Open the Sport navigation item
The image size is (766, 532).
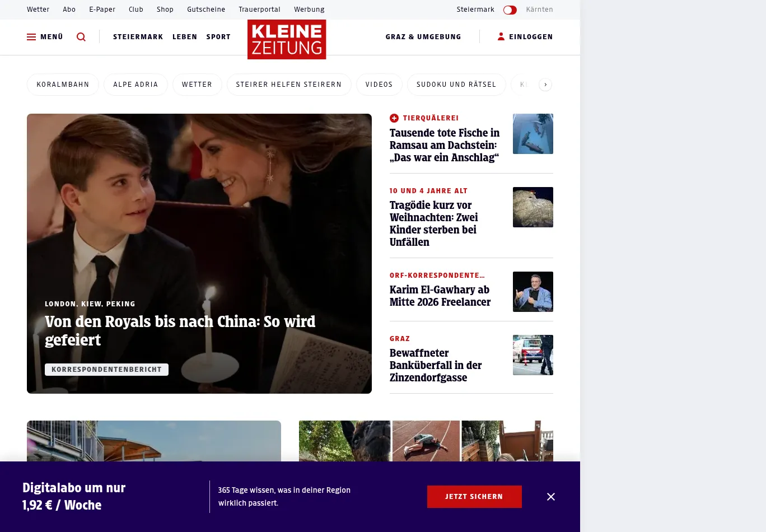coord(218,37)
